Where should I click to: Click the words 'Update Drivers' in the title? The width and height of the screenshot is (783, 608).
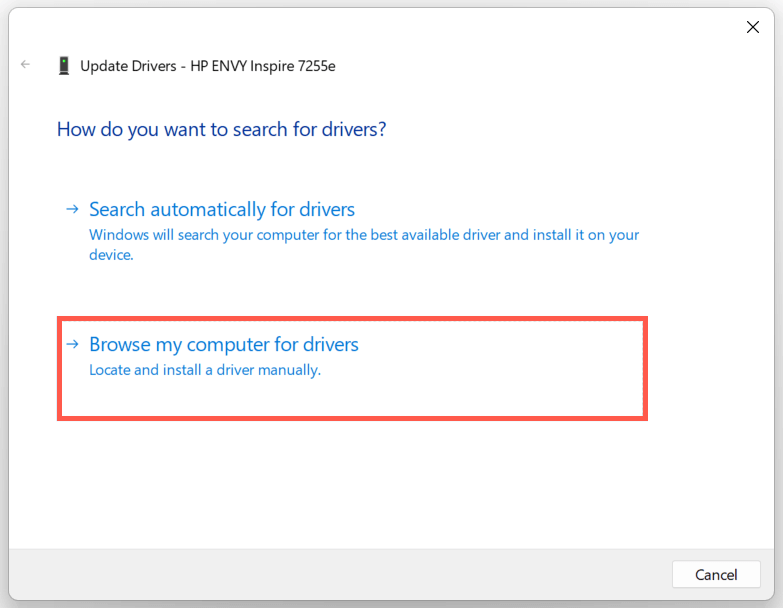click(127, 66)
